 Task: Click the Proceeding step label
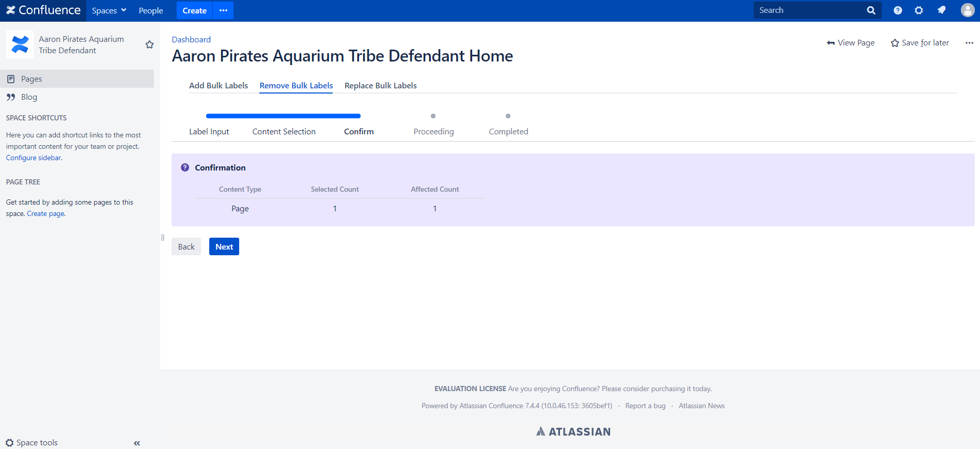434,132
